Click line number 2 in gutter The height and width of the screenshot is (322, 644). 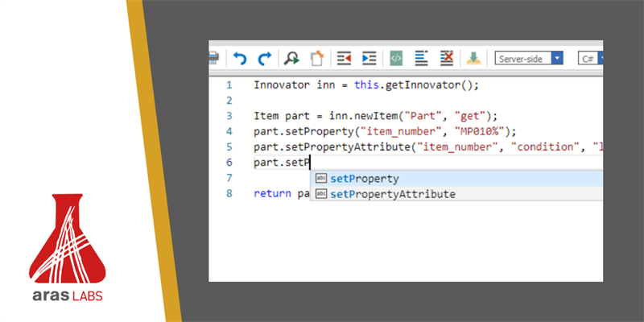pyautogui.click(x=229, y=101)
